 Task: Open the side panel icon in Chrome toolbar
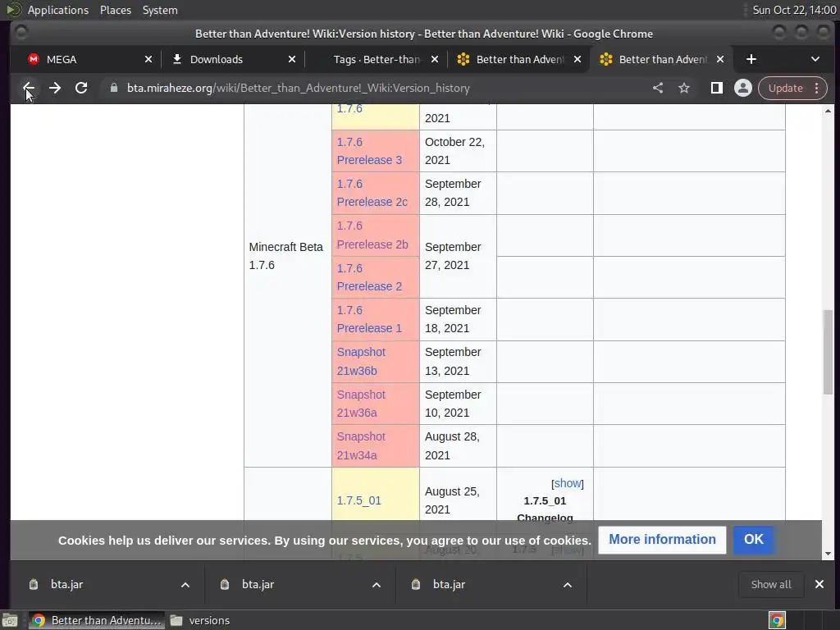click(x=716, y=88)
